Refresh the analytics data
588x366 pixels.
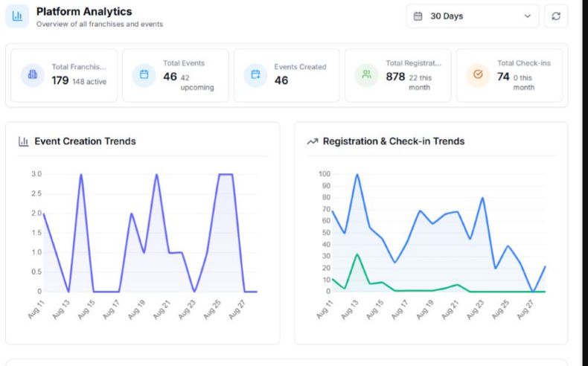[556, 16]
